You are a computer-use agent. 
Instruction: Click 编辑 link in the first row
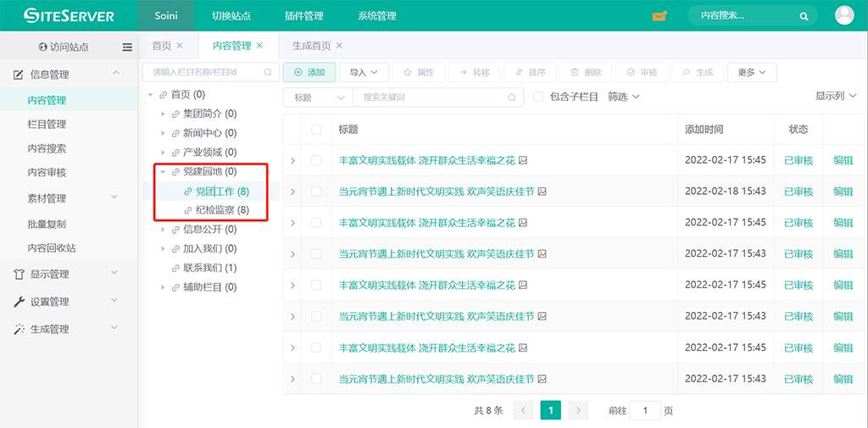pyautogui.click(x=843, y=160)
